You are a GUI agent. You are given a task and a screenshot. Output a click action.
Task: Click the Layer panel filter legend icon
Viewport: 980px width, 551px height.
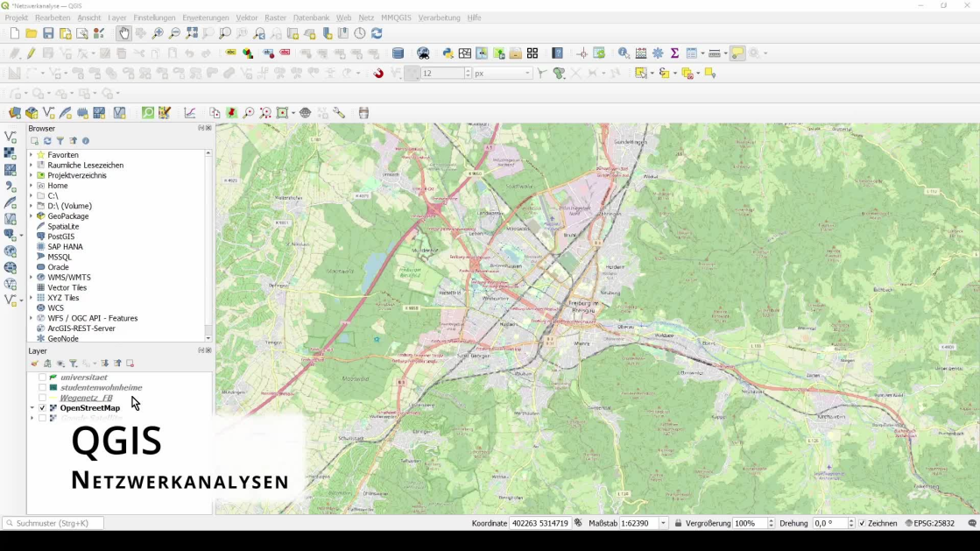73,364
